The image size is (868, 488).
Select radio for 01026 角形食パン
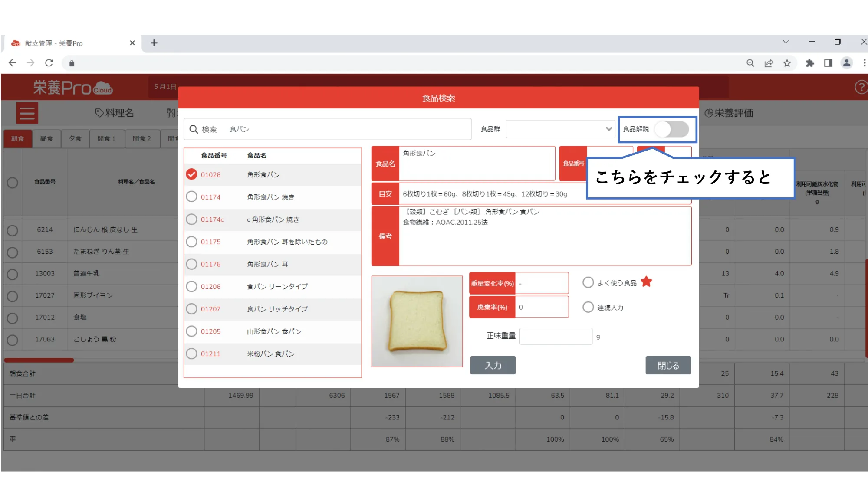(x=191, y=174)
